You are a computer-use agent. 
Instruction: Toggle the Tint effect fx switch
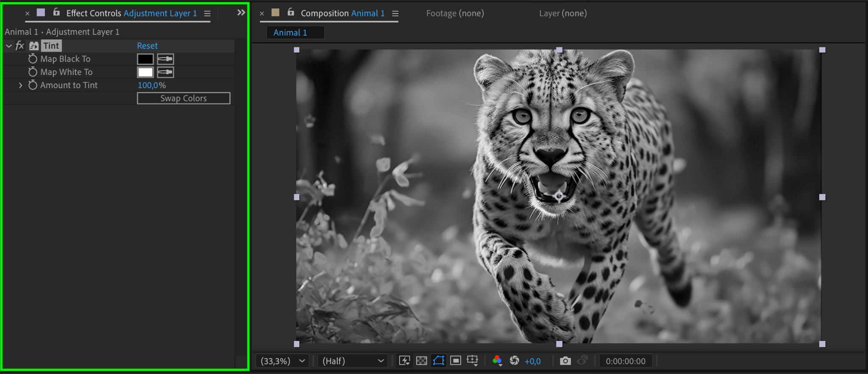tap(20, 46)
